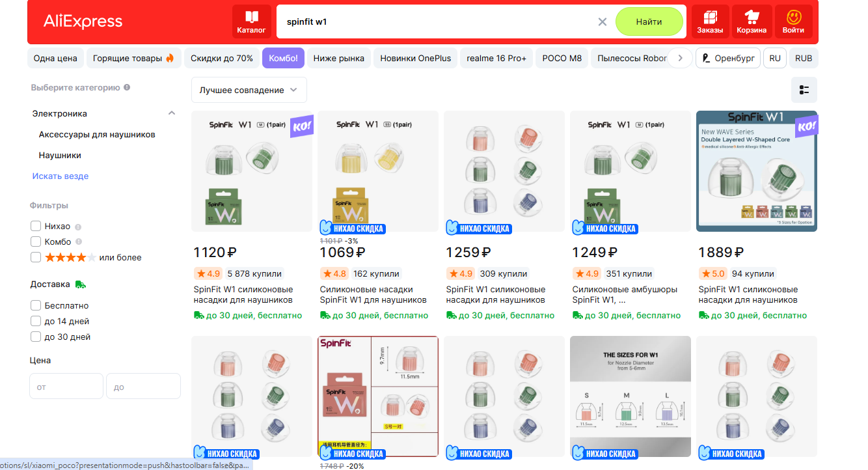Screen dimensions: 868x470
Task: Select the Скидки до 70% chip
Action: [x=222, y=58]
